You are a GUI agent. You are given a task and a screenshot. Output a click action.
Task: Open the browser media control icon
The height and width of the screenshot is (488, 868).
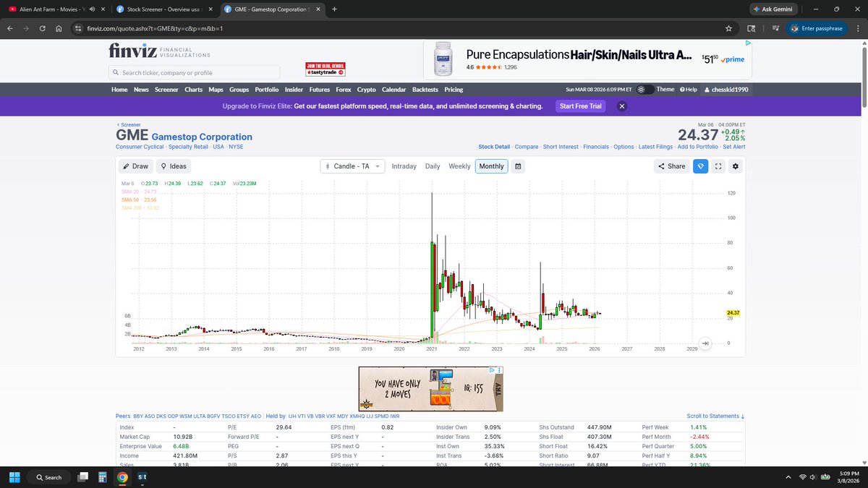[775, 28]
